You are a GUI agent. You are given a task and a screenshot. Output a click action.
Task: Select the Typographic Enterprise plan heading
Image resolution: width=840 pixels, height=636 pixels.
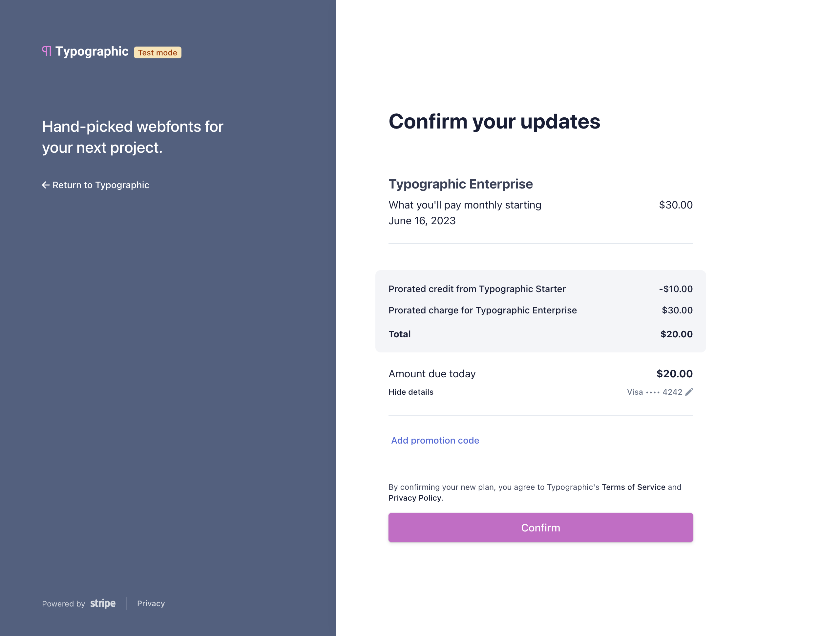tap(461, 184)
